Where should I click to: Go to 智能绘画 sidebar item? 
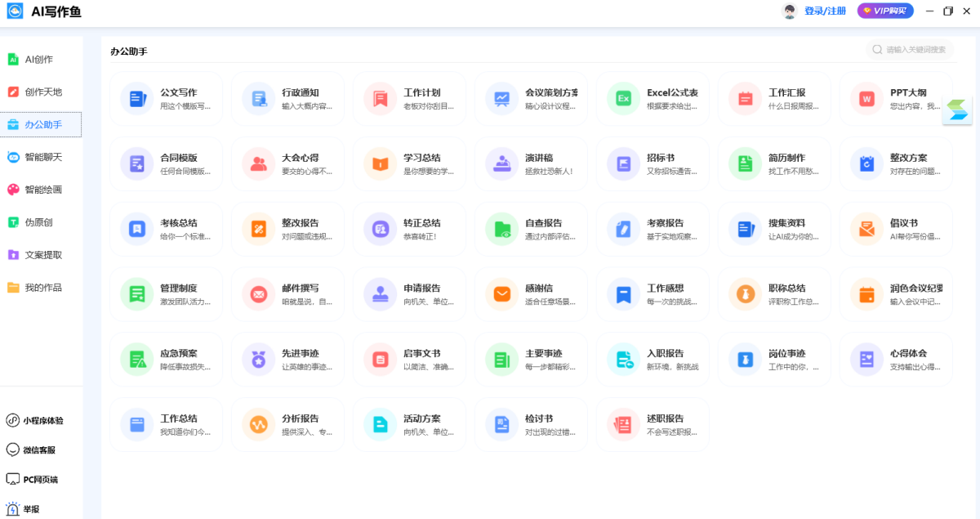(x=42, y=190)
